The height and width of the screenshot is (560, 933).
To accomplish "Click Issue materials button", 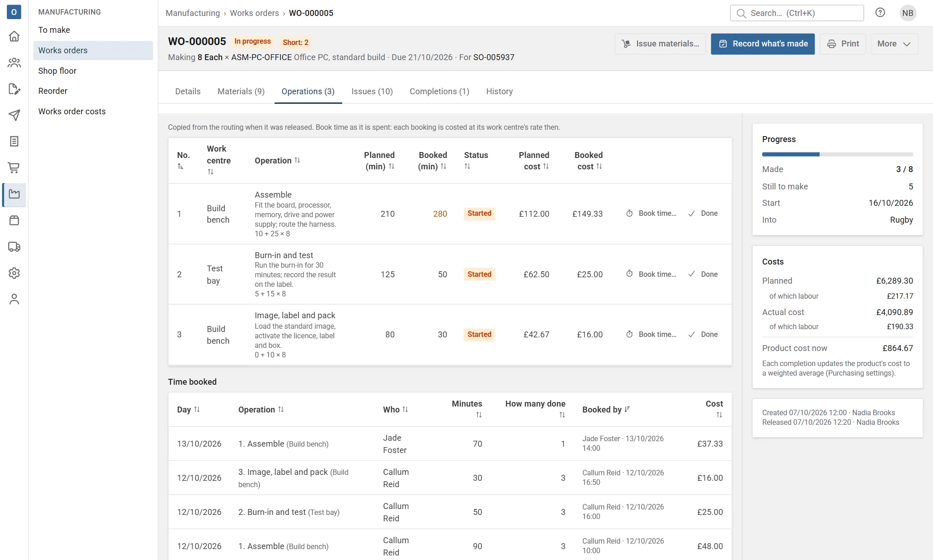I will point(660,44).
